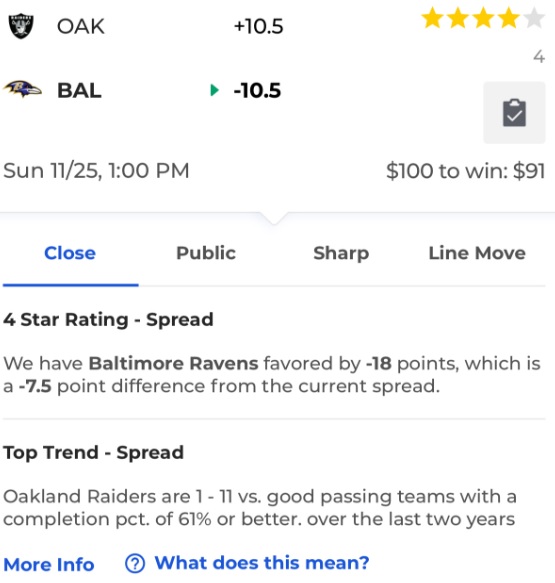555x583 pixels.
Task: Click the 'What does this mean?' link
Action: tap(262, 563)
